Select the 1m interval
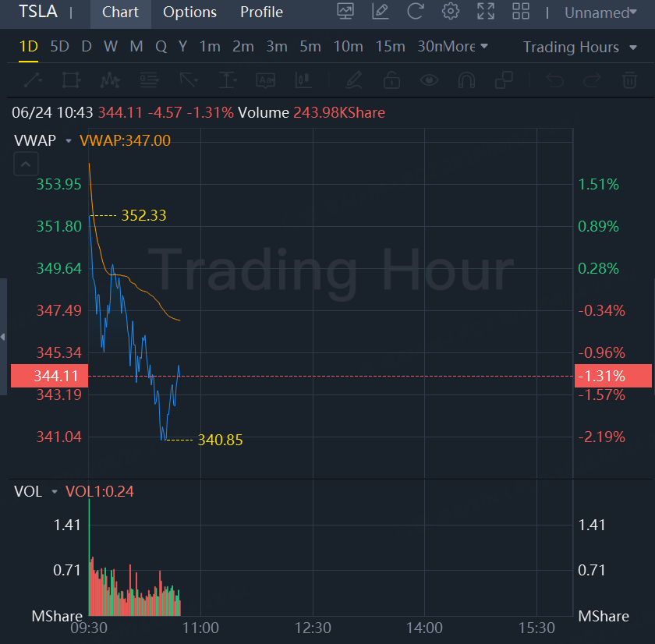Viewport: 655px width, 644px height. [210, 46]
